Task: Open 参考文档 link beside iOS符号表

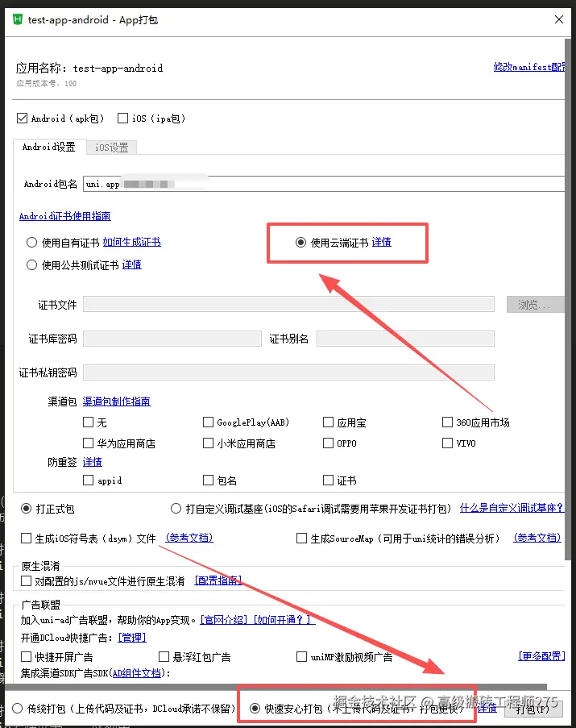Action: [x=189, y=538]
